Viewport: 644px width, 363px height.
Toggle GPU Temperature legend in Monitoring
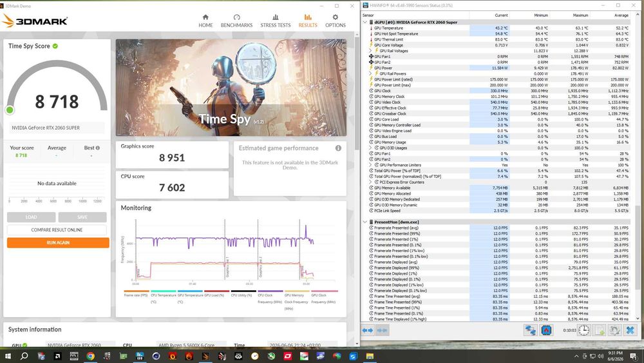click(190, 297)
